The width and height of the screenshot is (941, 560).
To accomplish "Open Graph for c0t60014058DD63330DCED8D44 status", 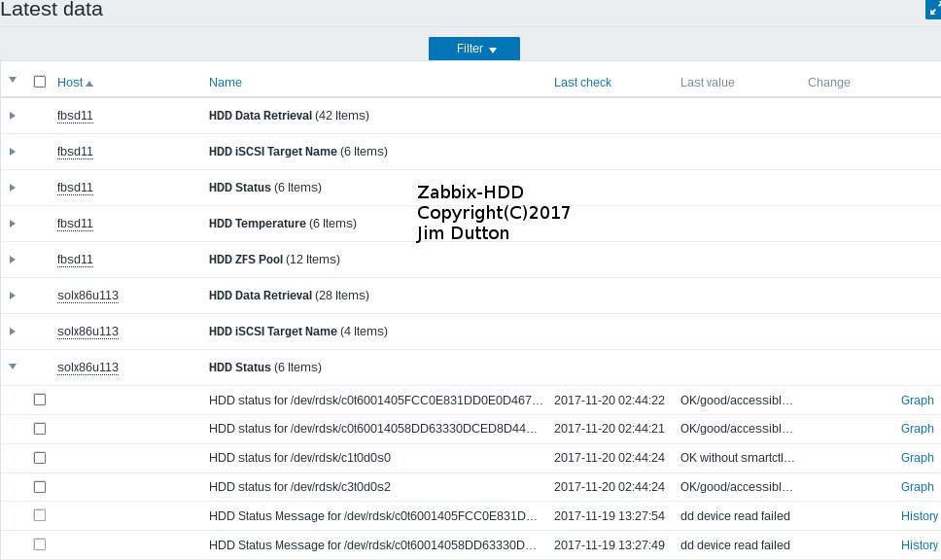I will (x=917, y=429).
